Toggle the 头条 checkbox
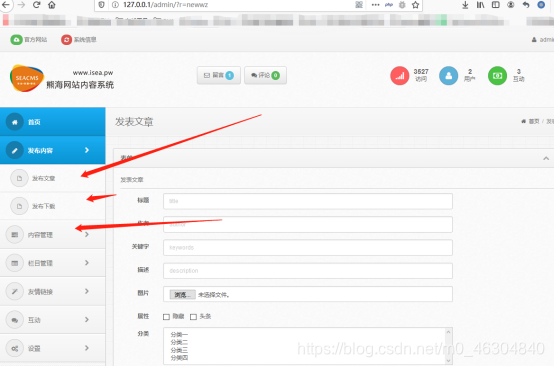 pyautogui.click(x=193, y=317)
